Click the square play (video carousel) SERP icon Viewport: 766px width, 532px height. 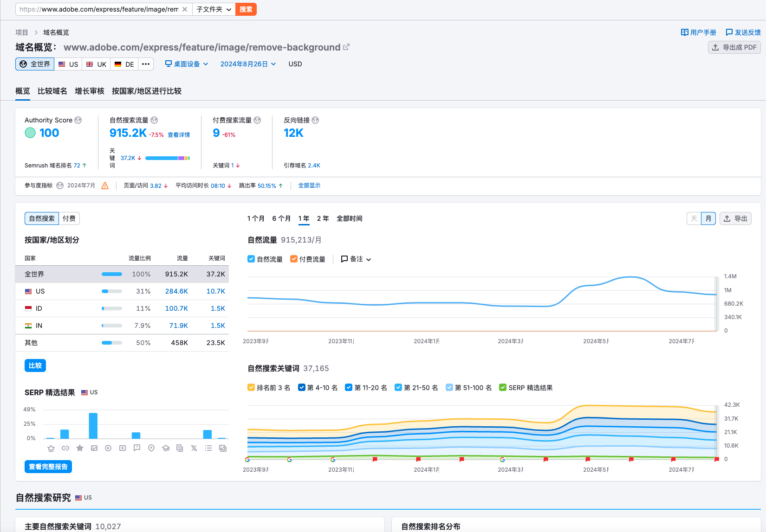coord(123,448)
